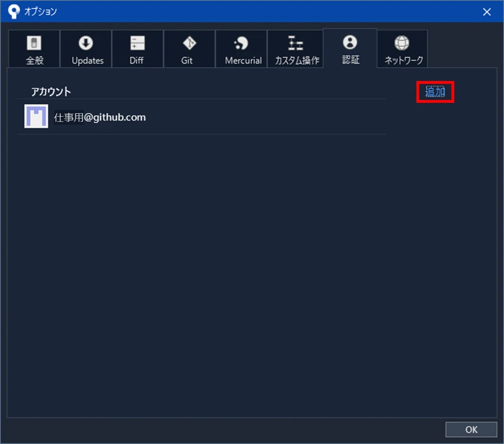Open the Git settings tab
This screenshot has width=504, height=444.
(x=189, y=49)
